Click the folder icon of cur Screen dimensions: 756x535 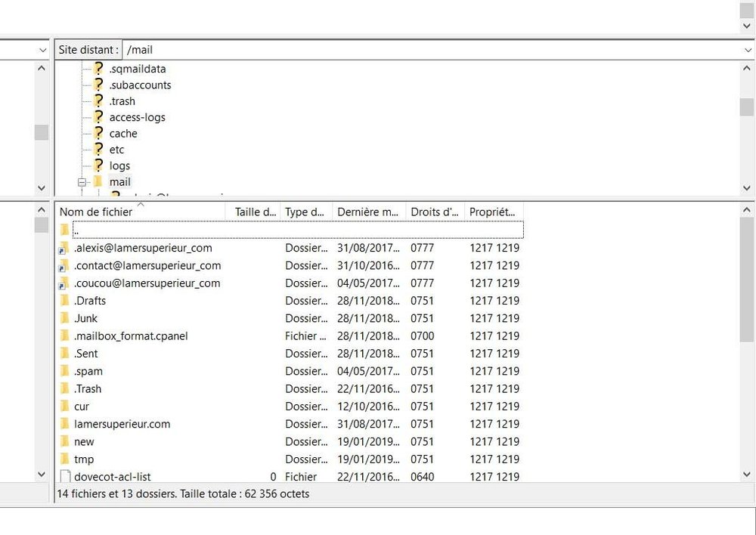[x=64, y=407]
